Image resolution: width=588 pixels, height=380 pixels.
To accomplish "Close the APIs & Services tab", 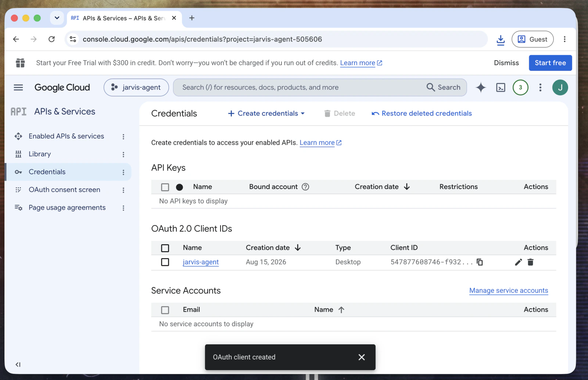I will pos(174,18).
